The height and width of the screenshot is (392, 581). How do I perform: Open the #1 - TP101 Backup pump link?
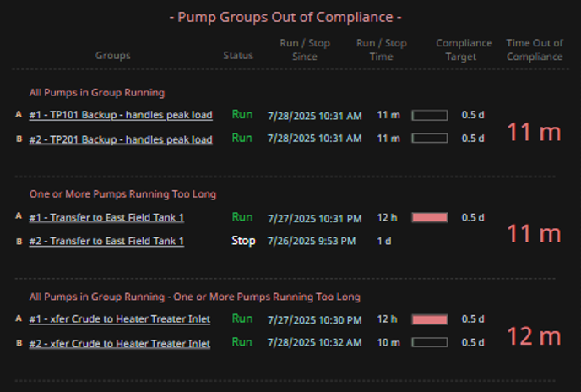[120, 115]
